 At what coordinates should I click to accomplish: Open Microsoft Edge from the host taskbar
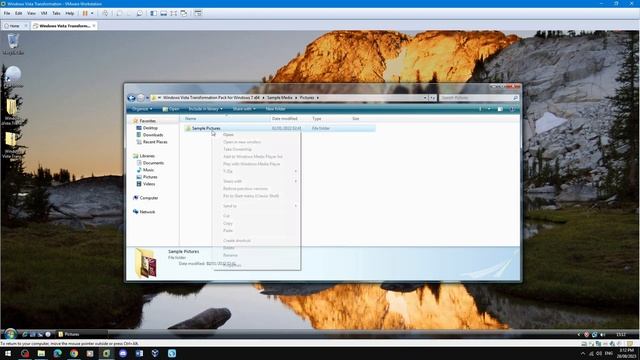[x=58, y=353]
